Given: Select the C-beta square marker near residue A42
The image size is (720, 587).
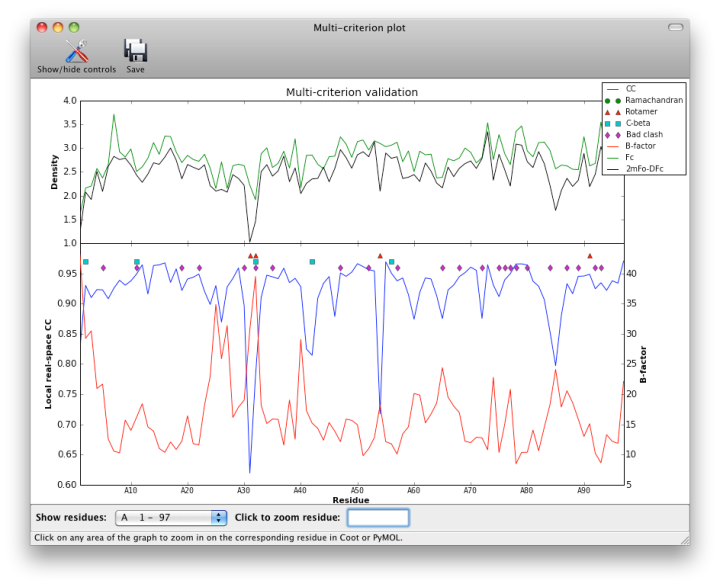Looking at the screenshot, I should pos(312,262).
